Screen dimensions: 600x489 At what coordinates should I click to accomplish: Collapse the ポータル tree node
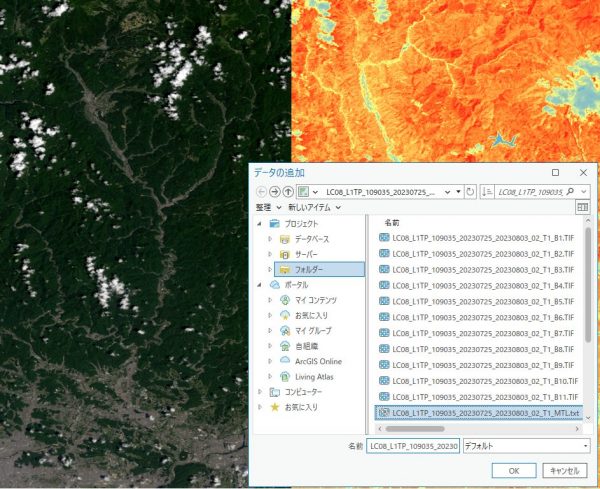pos(260,285)
